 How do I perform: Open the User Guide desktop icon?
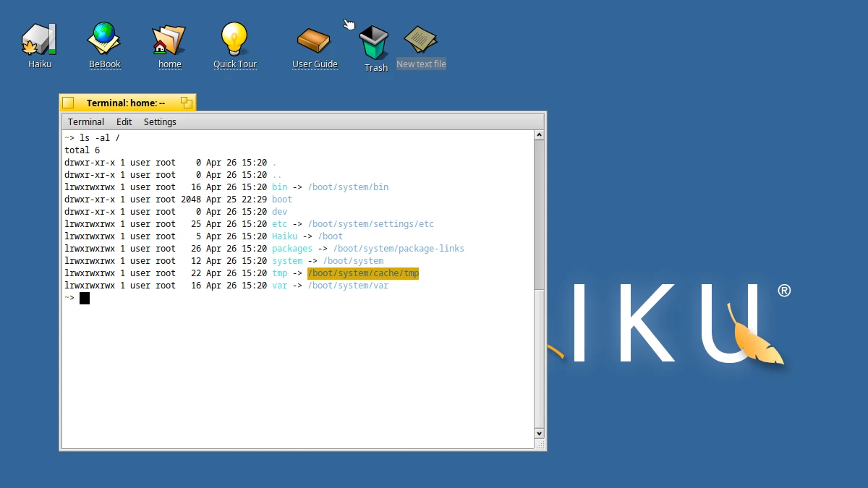(x=315, y=40)
